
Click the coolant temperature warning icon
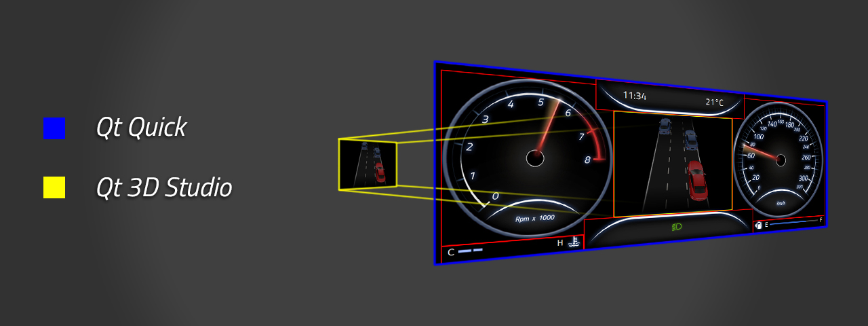click(574, 242)
